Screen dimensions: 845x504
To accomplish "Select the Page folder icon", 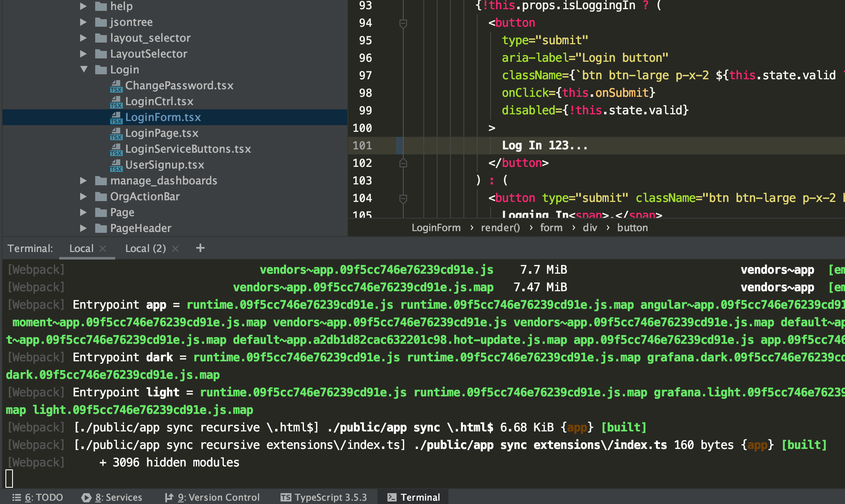I will tap(101, 212).
